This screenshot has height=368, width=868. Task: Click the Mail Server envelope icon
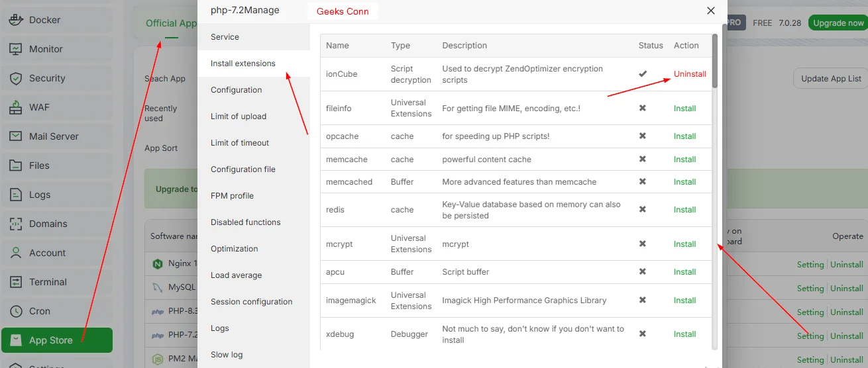click(x=17, y=136)
